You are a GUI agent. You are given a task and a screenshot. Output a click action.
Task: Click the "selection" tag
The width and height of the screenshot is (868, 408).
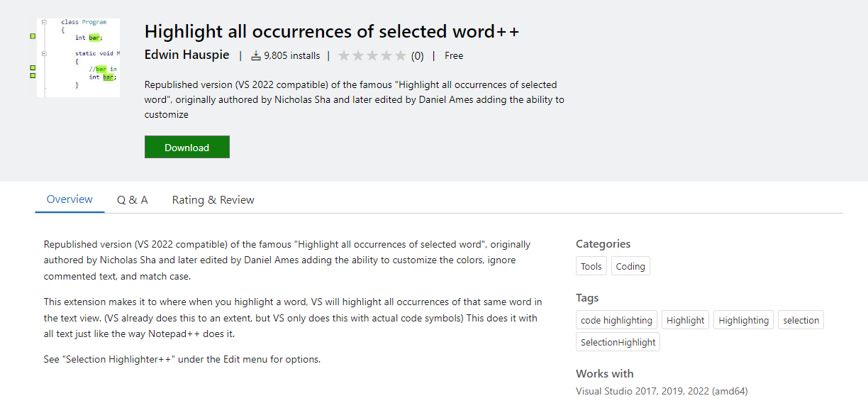801,320
